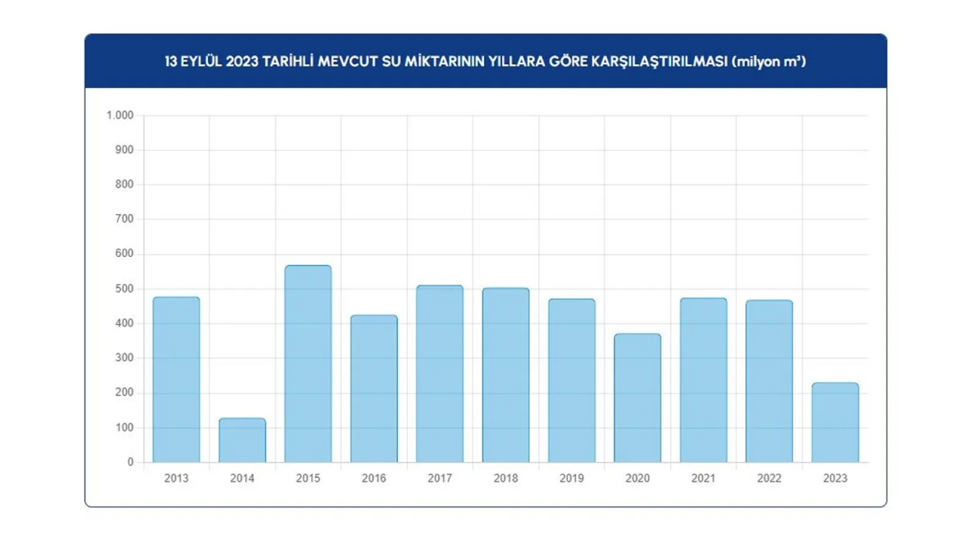Image resolution: width=980 pixels, height=551 pixels.
Task: Click the 2014 x-axis year label
Action: tap(242, 478)
